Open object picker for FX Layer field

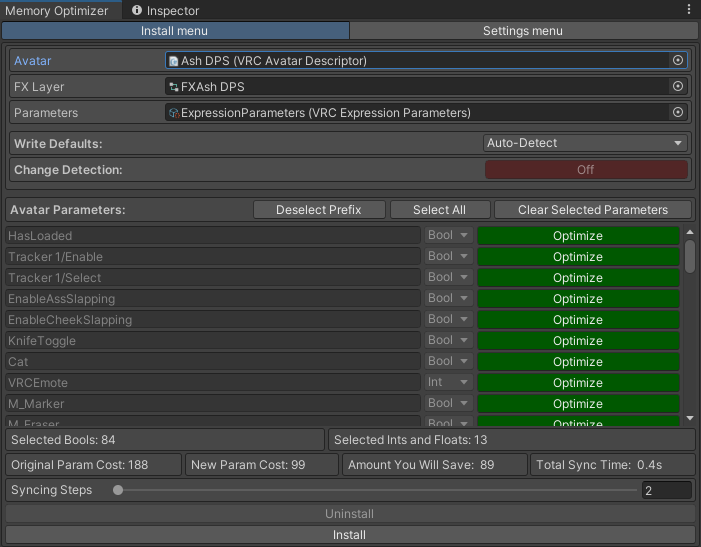tap(678, 86)
